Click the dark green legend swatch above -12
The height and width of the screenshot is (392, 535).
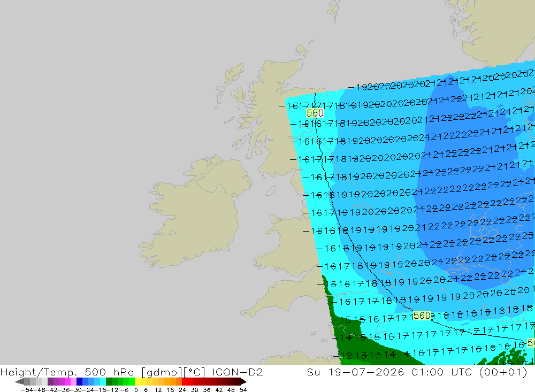109,381
